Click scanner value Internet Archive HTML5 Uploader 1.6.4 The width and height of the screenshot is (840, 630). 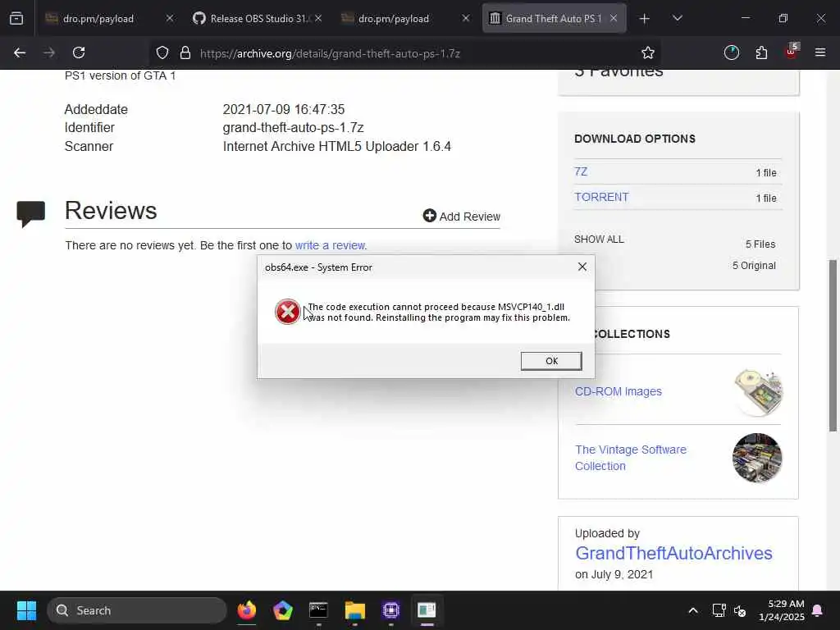[337, 146]
